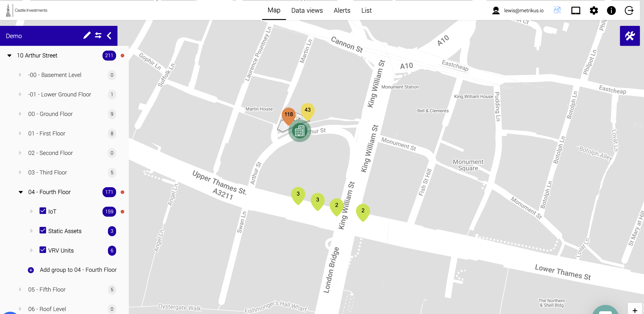Click the swap arrows icon in Demo header
The width and height of the screenshot is (644, 314).
(x=98, y=36)
